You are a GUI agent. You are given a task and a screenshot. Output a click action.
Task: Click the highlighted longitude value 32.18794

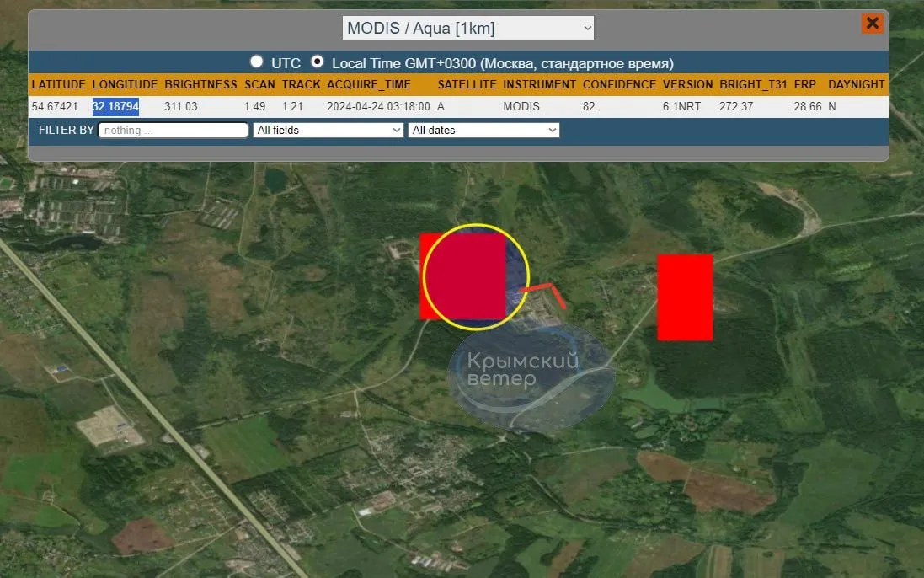pos(115,107)
